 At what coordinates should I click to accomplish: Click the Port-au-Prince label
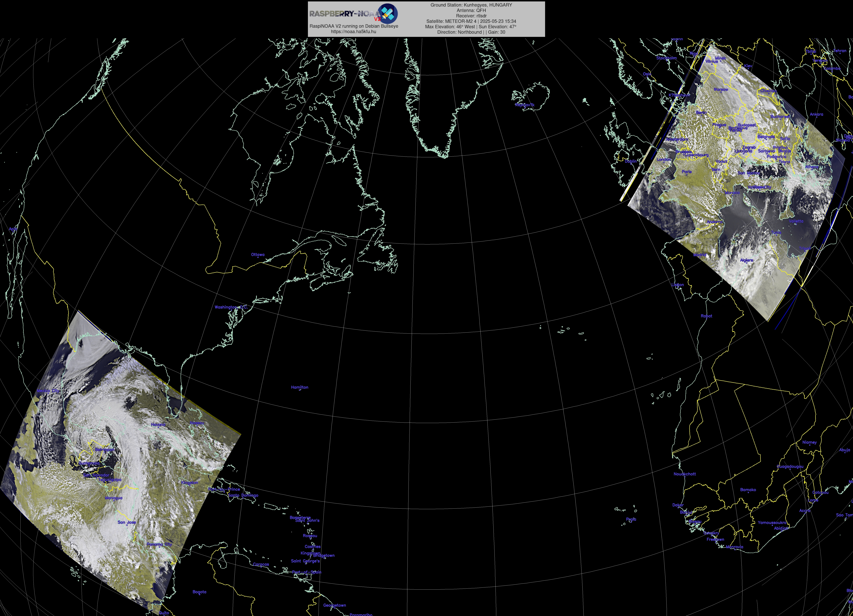(x=224, y=489)
